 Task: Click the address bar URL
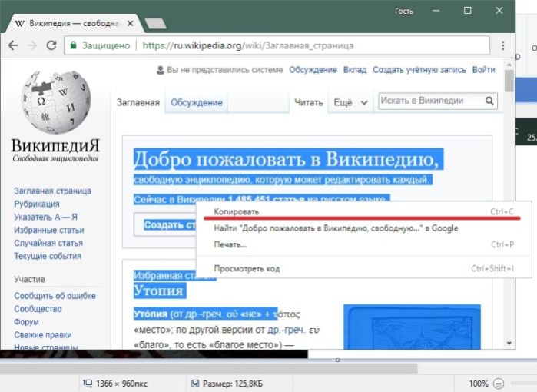click(248, 45)
